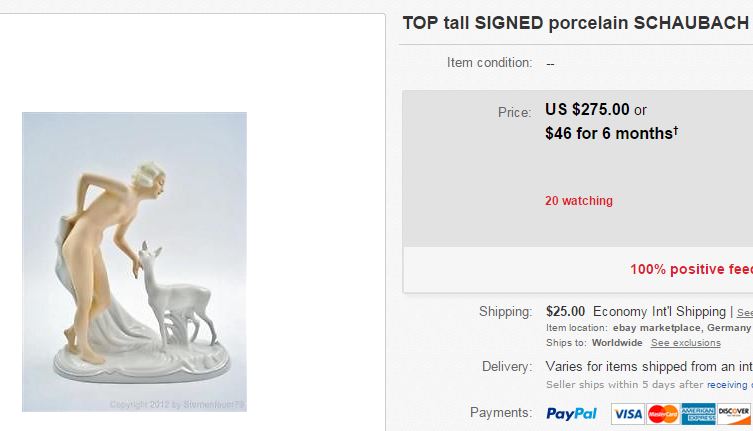Click the Visa card icon
The height and width of the screenshot is (431, 753).
[627, 414]
